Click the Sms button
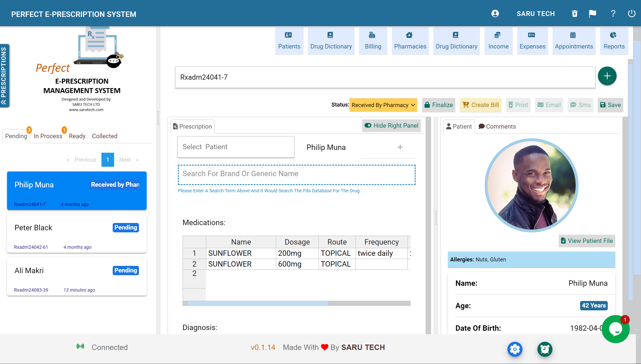Screen dimensions: 641x364 click(x=580, y=105)
